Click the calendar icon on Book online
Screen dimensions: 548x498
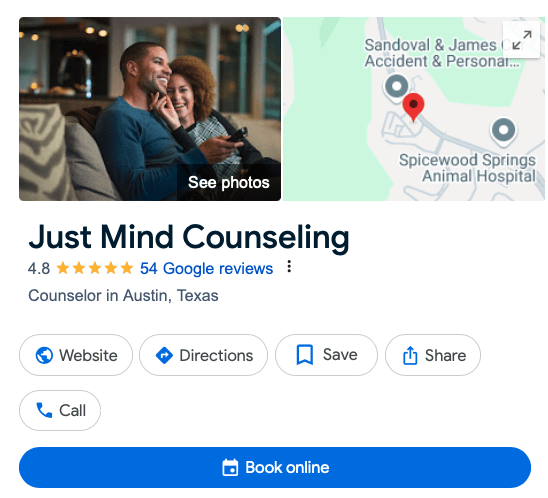point(230,467)
